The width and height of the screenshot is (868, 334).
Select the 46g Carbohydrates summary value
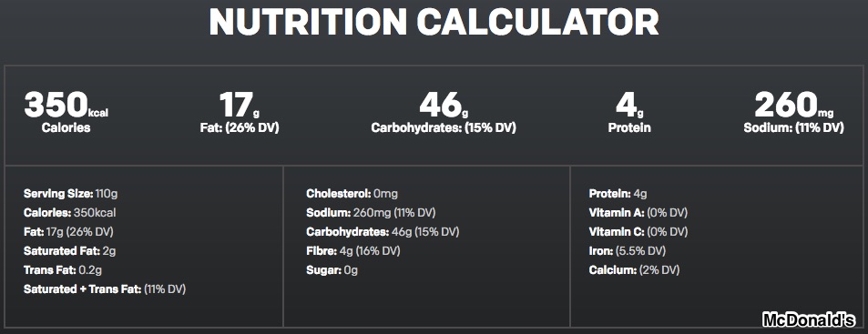pyautogui.click(x=443, y=112)
